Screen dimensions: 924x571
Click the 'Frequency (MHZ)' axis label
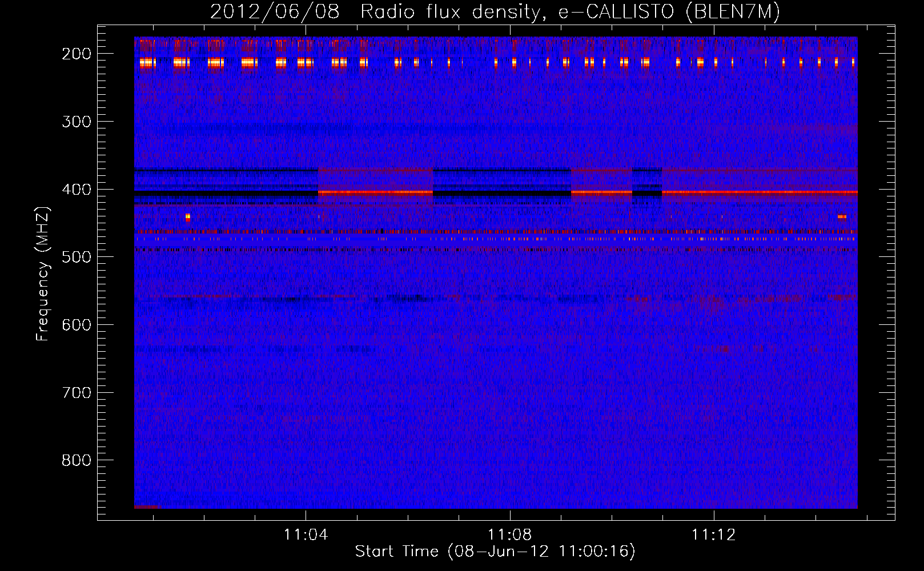pyautogui.click(x=43, y=274)
